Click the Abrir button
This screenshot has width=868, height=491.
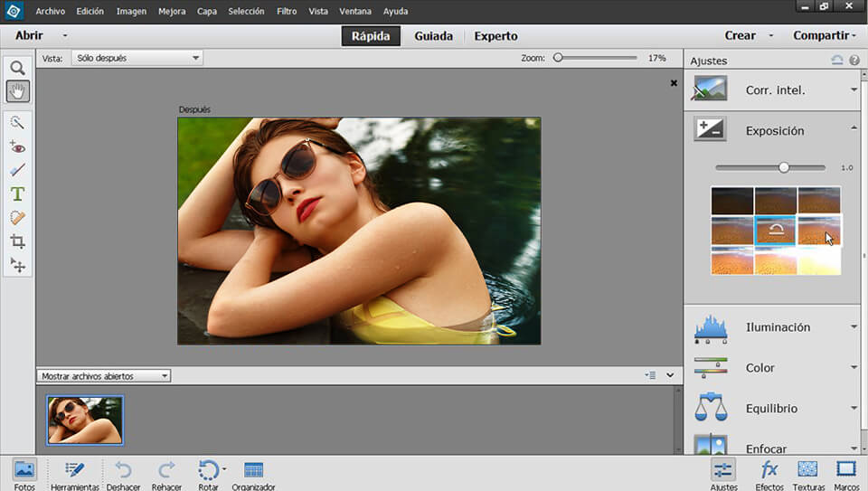pos(29,35)
